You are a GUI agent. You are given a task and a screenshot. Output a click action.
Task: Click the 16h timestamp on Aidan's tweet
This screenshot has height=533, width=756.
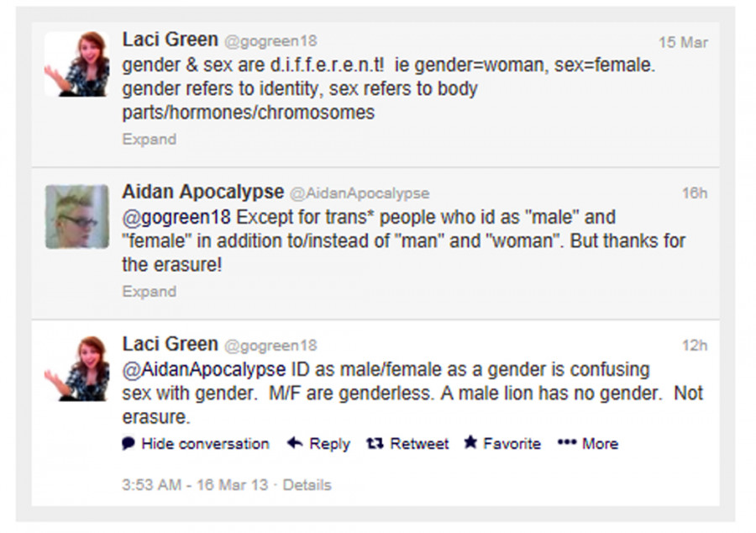pos(694,193)
